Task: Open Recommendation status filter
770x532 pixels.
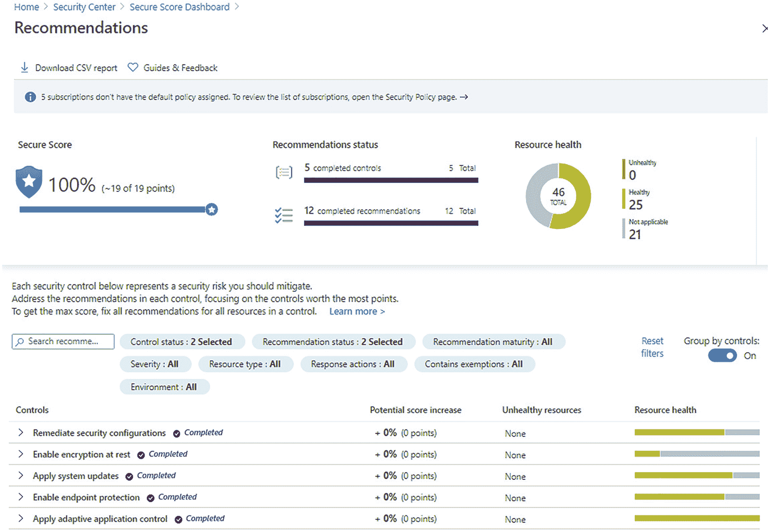Action: click(x=333, y=342)
